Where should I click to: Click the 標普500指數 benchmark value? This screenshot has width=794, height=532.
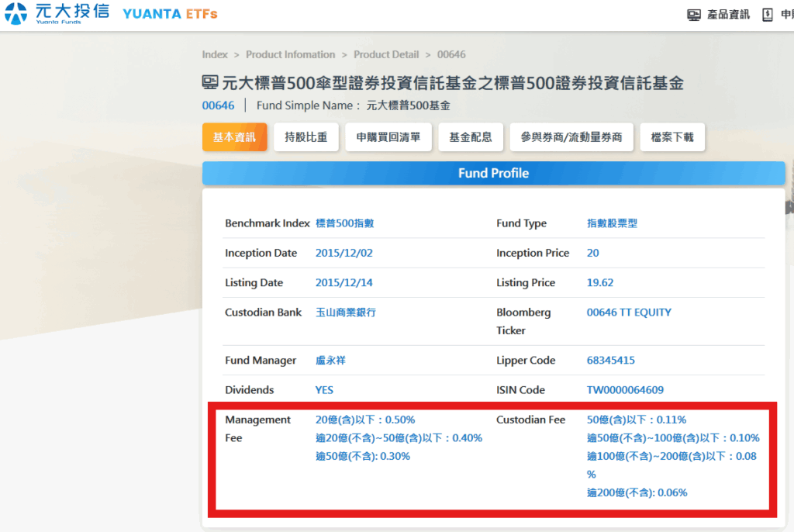[x=345, y=223]
